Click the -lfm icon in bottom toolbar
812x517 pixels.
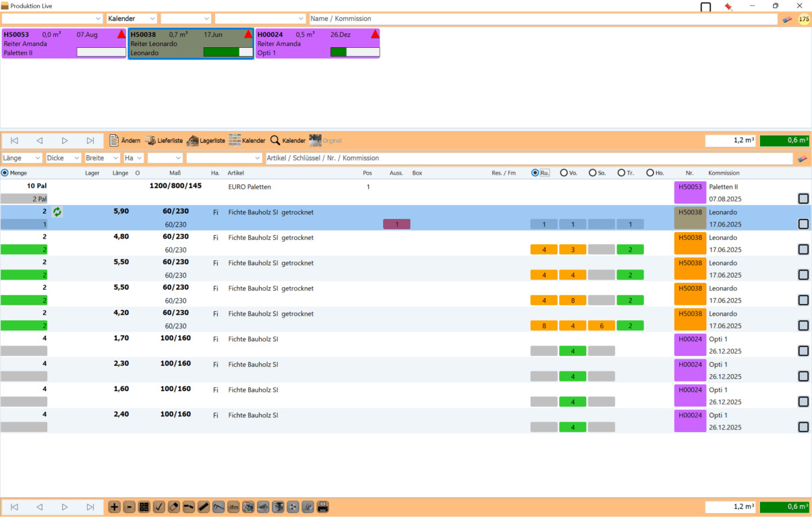tap(233, 507)
